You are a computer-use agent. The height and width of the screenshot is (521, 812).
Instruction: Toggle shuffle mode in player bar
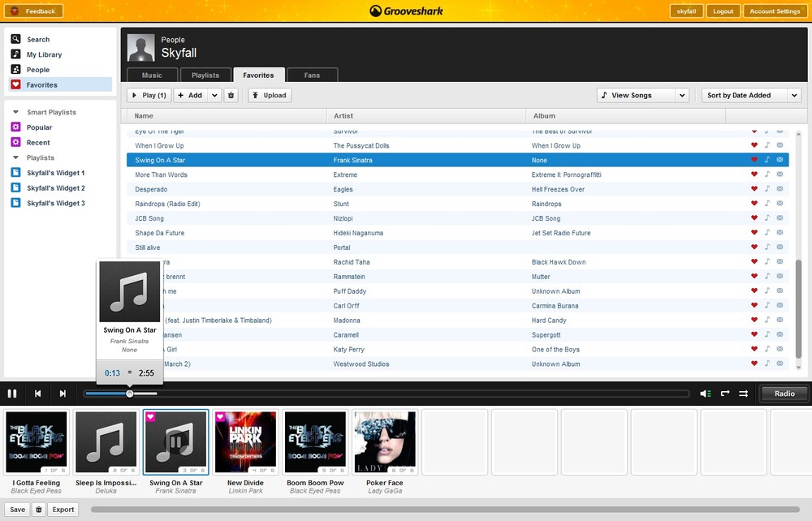click(x=744, y=394)
